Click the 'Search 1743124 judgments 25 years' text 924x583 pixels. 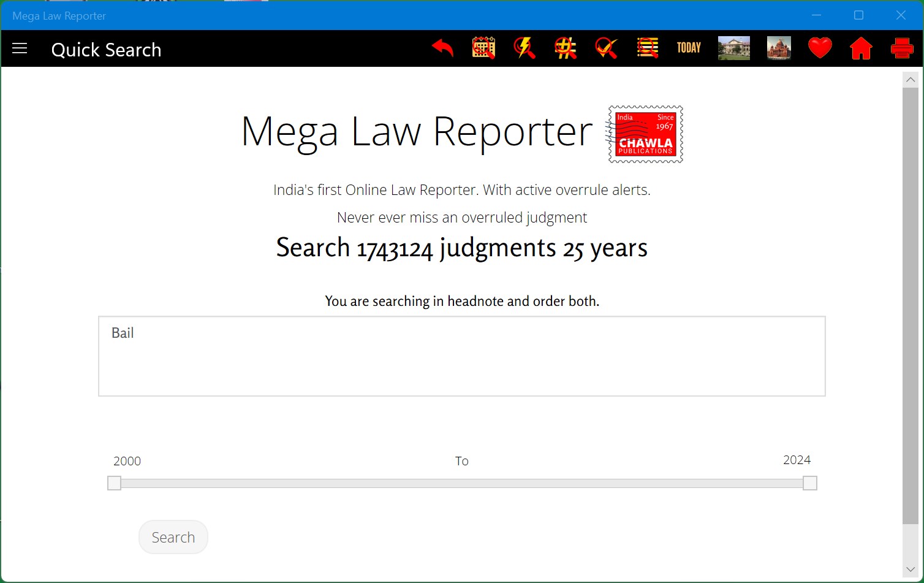click(x=462, y=248)
